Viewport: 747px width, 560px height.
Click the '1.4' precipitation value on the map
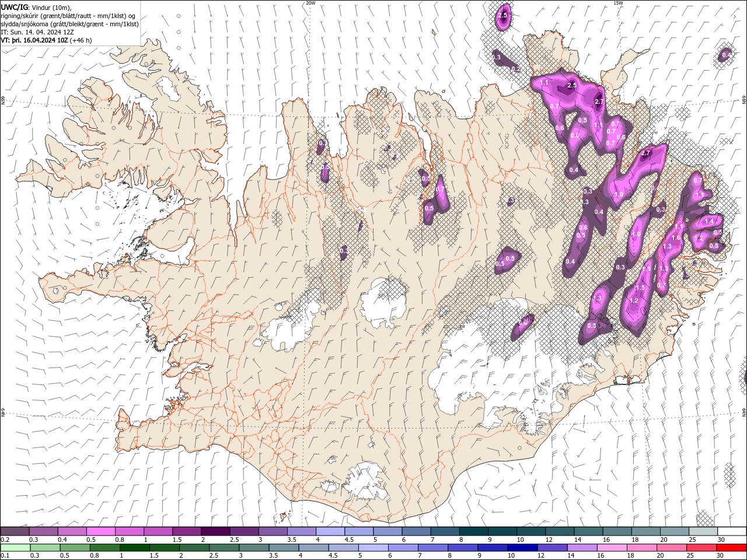pyautogui.click(x=710, y=222)
